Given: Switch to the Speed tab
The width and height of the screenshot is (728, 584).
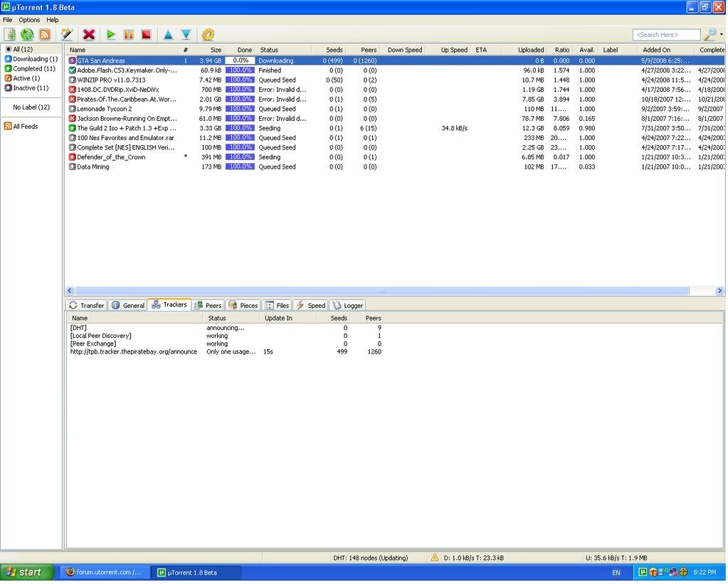Looking at the screenshot, I should (310, 305).
